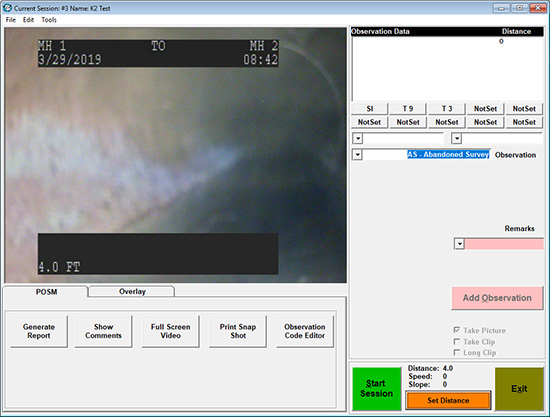The image size is (550, 417).
Task: Click the Distance: 4.0 readout
Action: pyautogui.click(x=430, y=368)
